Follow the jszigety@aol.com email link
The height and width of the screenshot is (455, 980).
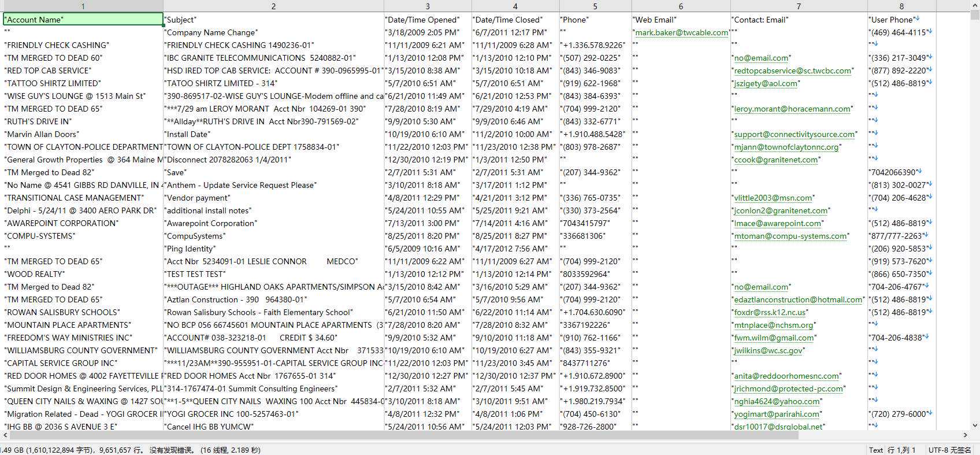(766, 83)
